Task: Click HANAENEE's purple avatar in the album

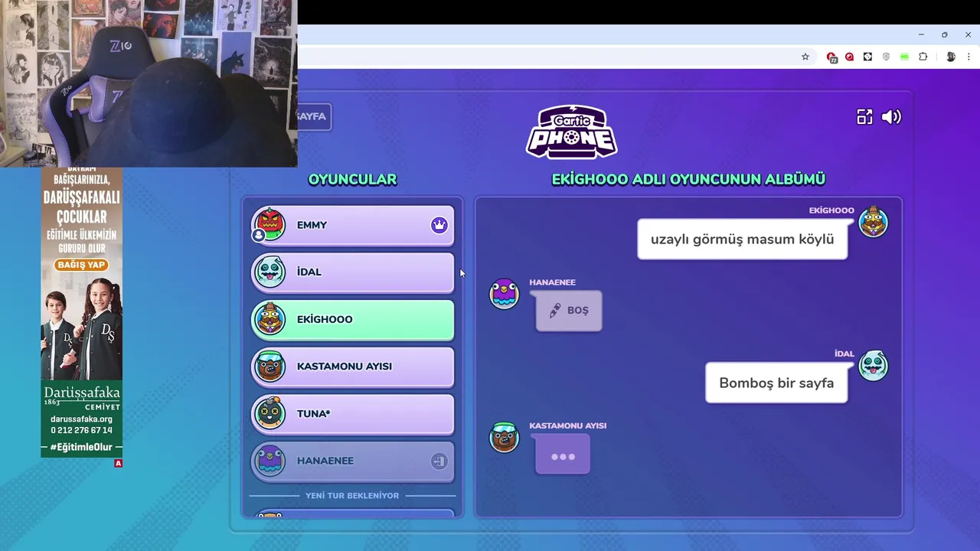Action: click(x=504, y=294)
